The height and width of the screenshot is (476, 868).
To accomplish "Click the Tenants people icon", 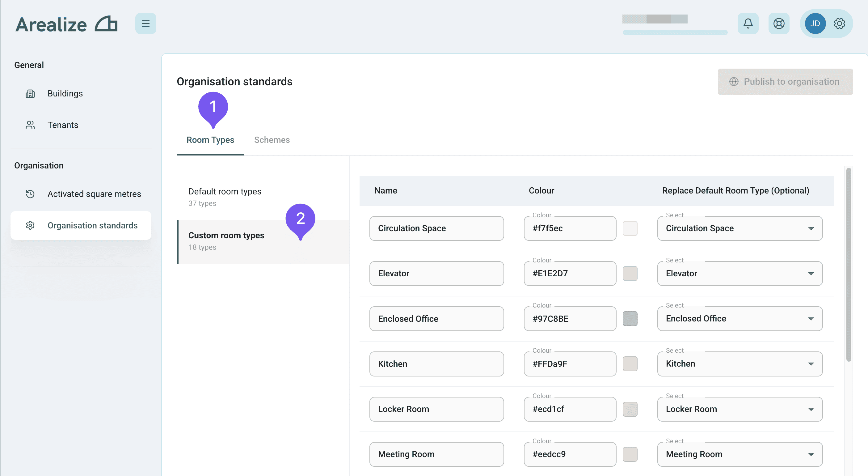I will [30, 125].
